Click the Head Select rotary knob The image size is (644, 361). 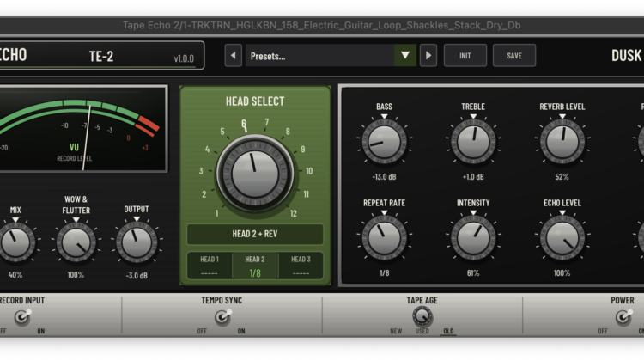point(255,174)
